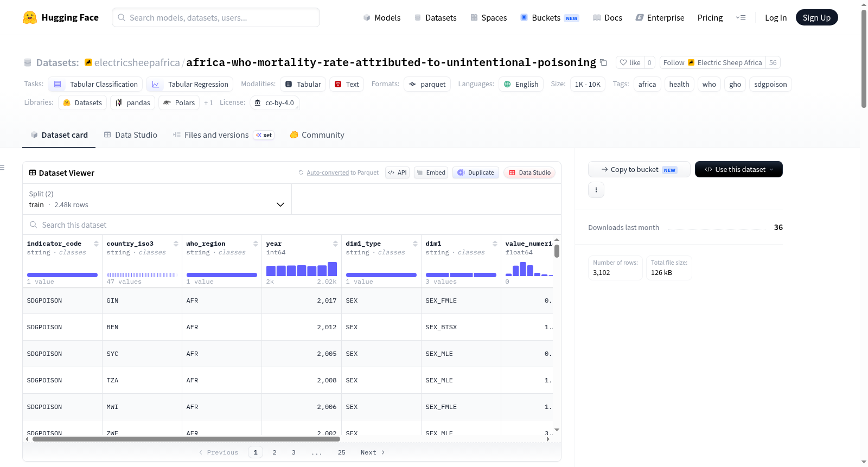Viewport: 868px width, 467px height.
Task: Click the Log In link
Action: (776, 17)
